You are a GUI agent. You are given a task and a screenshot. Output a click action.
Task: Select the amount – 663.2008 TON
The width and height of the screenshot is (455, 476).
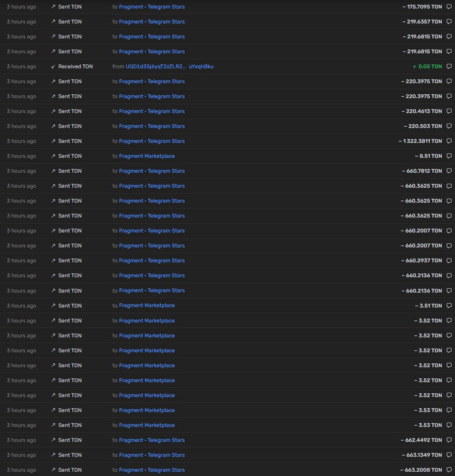(421, 470)
